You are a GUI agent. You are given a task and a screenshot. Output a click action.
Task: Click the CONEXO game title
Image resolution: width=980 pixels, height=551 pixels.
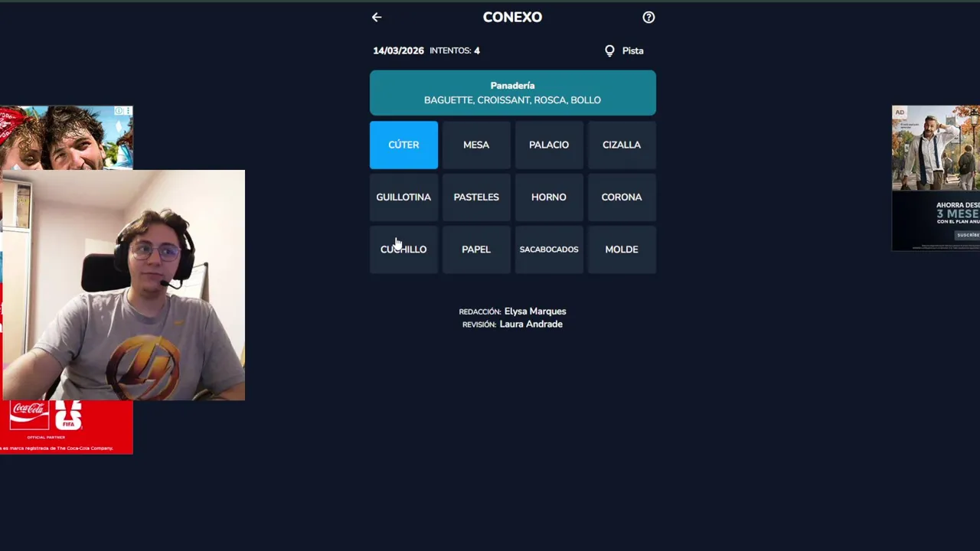(x=512, y=17)
